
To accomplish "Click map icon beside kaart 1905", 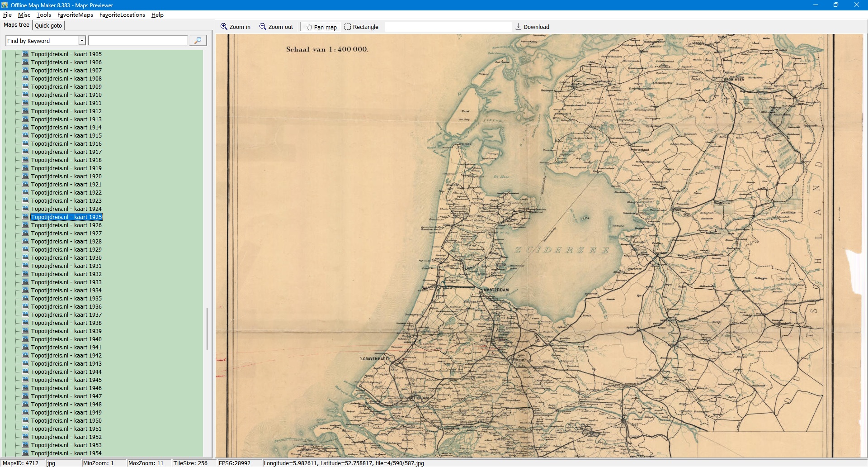I will pos(25,54).
